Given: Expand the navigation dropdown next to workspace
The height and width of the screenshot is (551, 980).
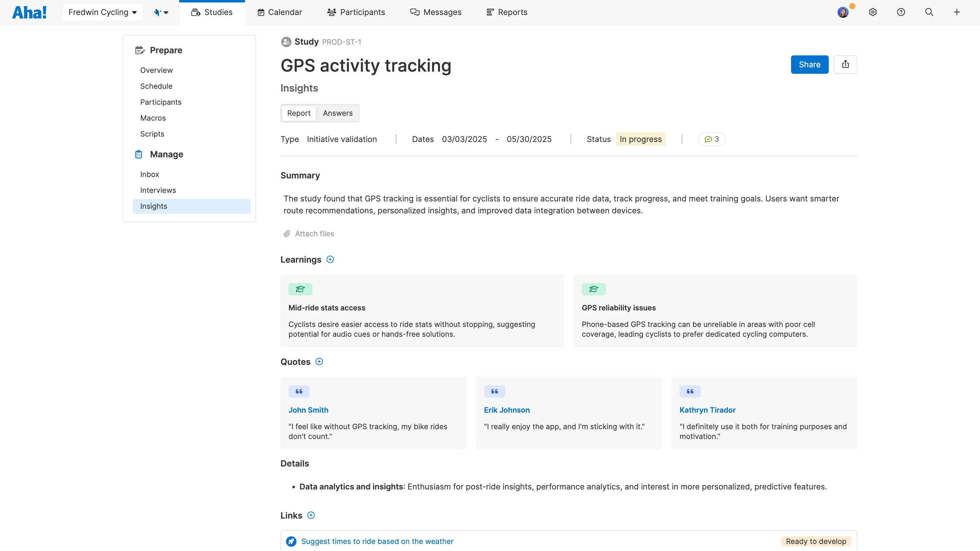Looking at the screenshot, I should 161,12.
